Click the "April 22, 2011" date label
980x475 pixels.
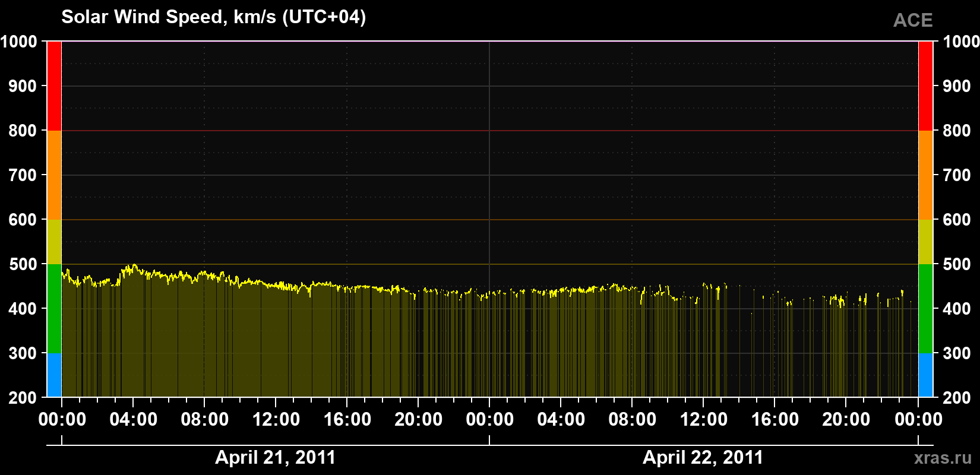click(703, 458)
